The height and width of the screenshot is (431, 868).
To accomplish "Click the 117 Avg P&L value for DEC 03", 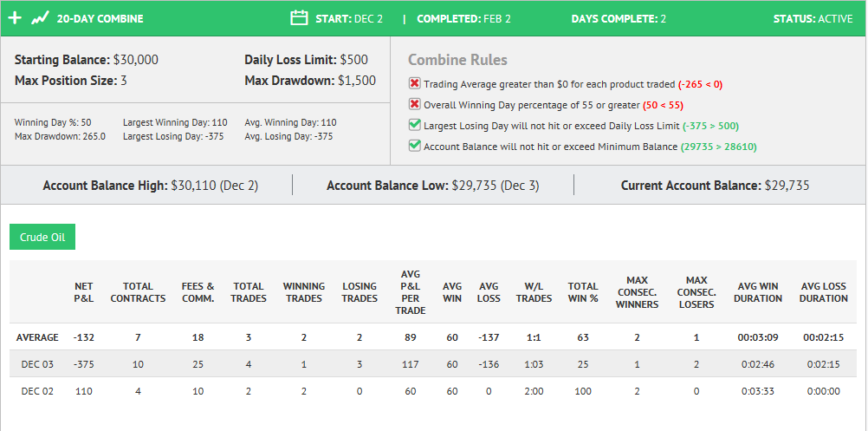I will tap(411, 364).
